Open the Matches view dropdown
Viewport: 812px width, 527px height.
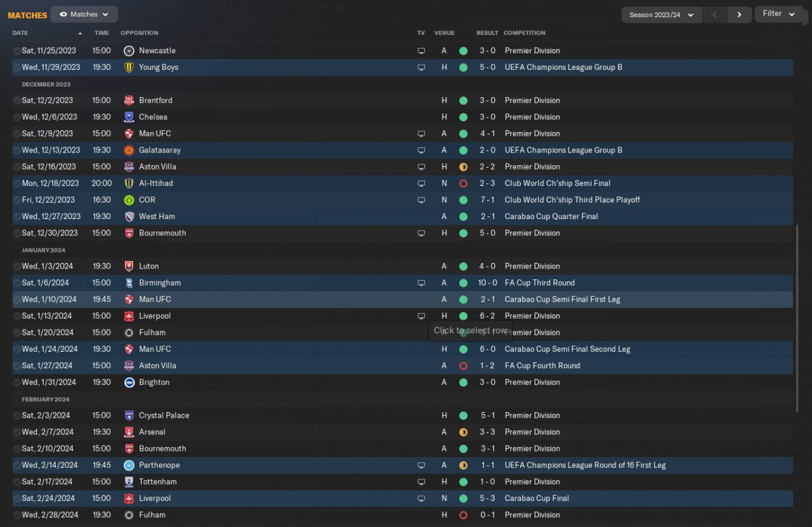click(x=84, y=14)
